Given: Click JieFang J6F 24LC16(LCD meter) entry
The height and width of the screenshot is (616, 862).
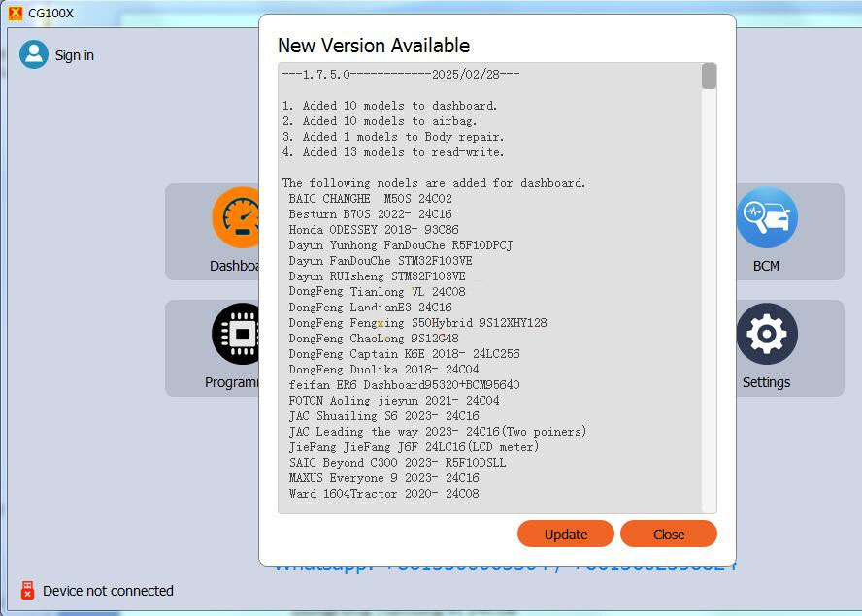Looking at the screenshot, I should [414, 447].
